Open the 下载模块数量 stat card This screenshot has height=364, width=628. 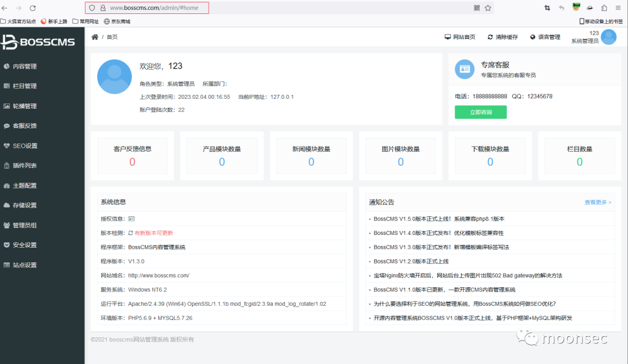[x=490, y=156]
